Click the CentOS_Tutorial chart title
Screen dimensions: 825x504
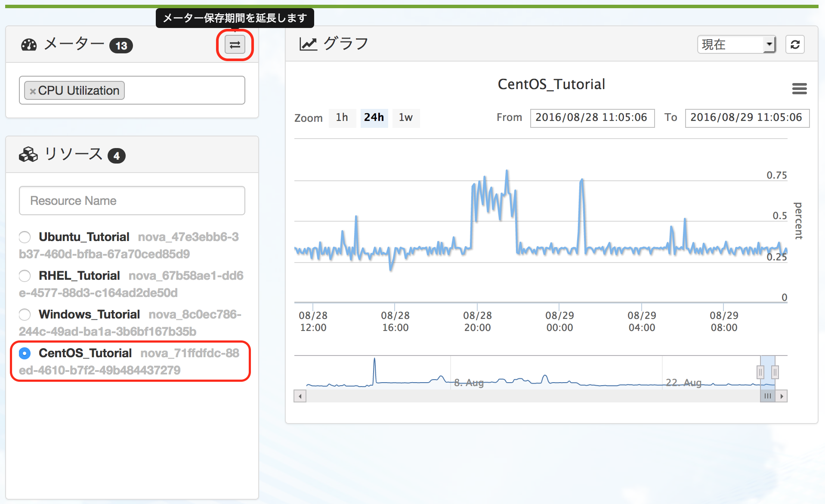click(x=551, y=84)
